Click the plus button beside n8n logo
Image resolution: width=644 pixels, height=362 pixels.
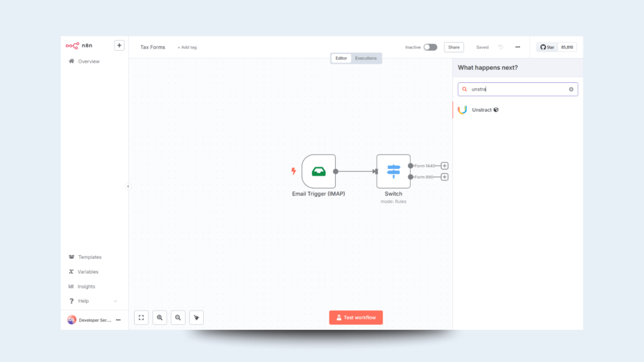[119, 45]
